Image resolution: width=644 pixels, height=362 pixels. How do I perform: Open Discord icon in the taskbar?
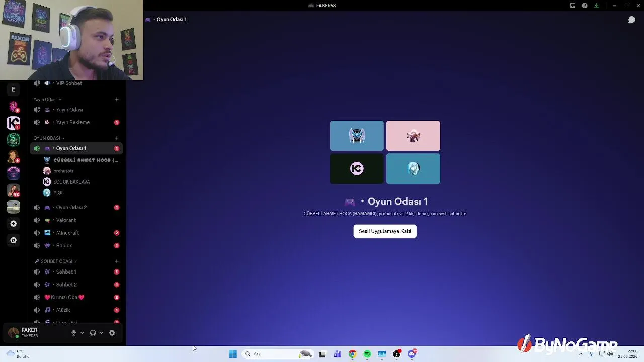(412, 354)
